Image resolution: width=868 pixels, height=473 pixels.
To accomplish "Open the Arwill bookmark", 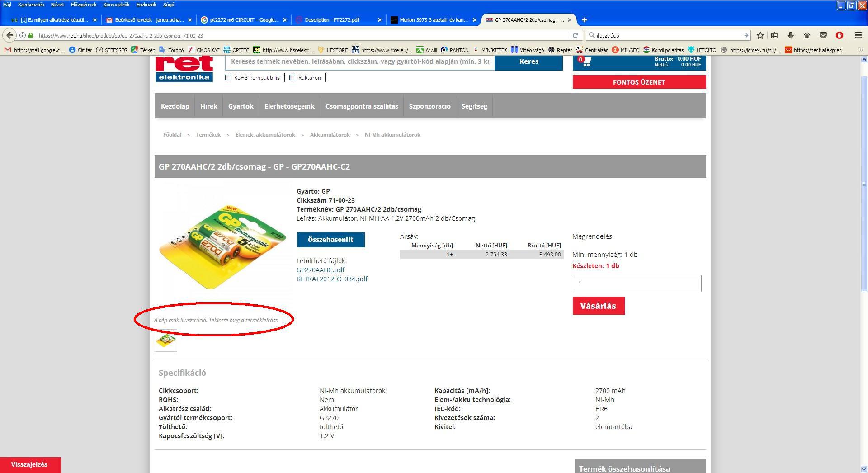I will pos(427,50).
